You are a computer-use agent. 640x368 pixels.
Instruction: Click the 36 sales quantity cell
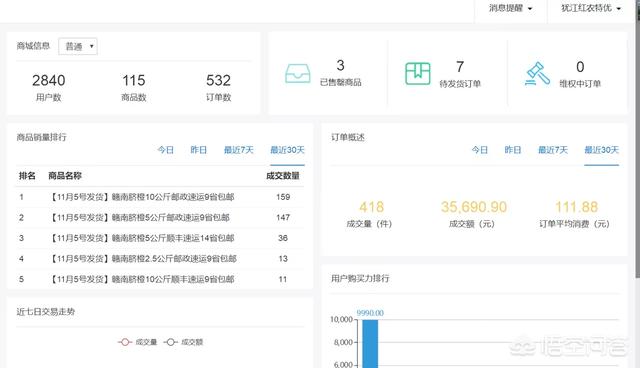[x=283, y=238]
